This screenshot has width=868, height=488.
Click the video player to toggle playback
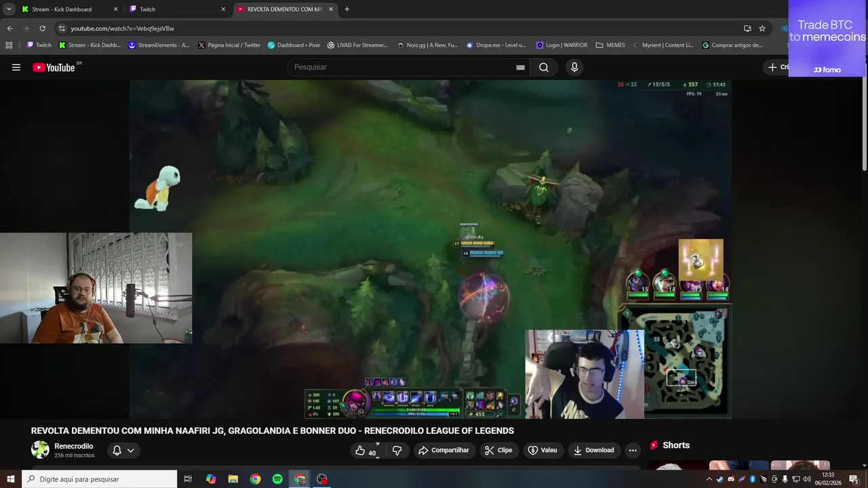(x=430, y=249)
